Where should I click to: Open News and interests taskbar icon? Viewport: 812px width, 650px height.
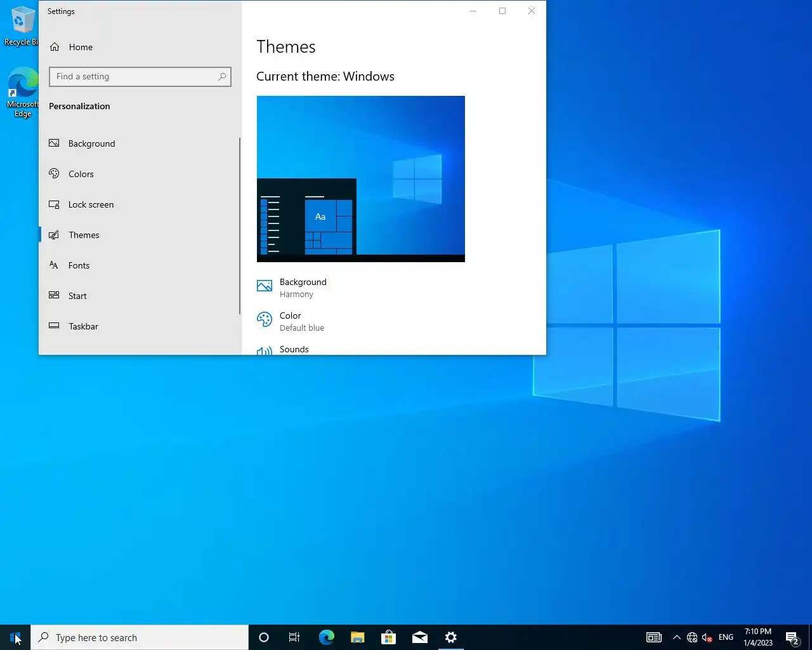click(x=654, y=637)
